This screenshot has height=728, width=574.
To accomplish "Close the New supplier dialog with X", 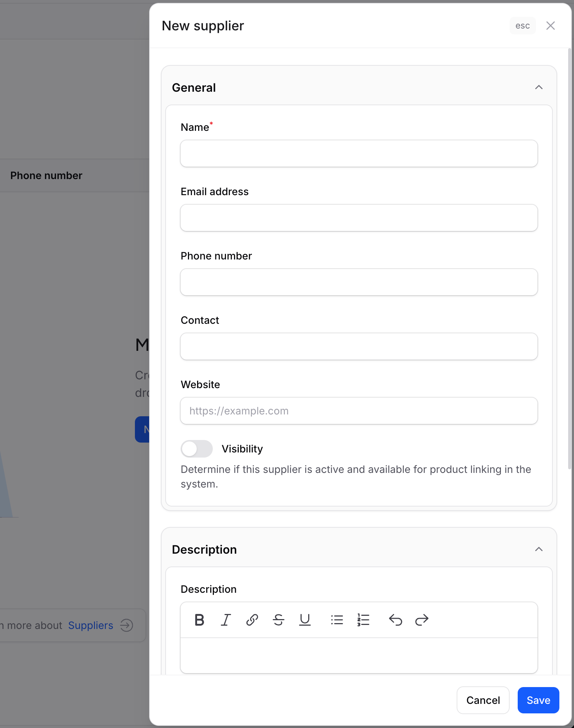I will pos(550,26).
